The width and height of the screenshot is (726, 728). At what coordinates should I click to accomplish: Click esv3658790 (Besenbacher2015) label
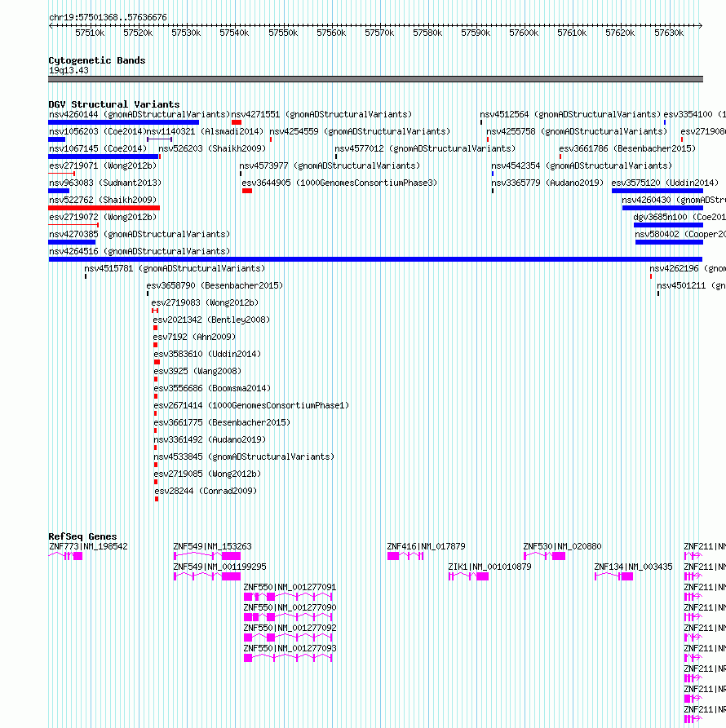pyautogui.click(x=215, y=285)
